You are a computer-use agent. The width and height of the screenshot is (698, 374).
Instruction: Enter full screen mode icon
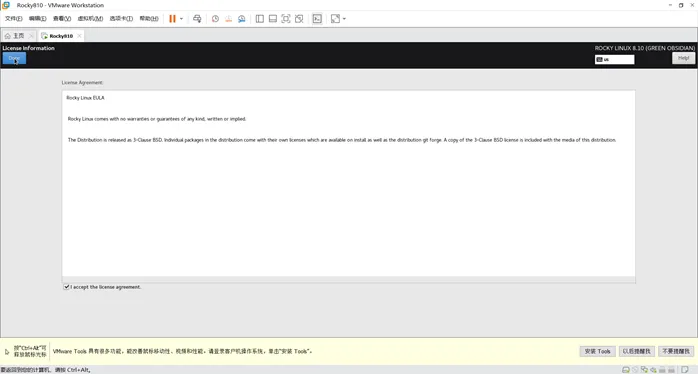coord(286,19)
